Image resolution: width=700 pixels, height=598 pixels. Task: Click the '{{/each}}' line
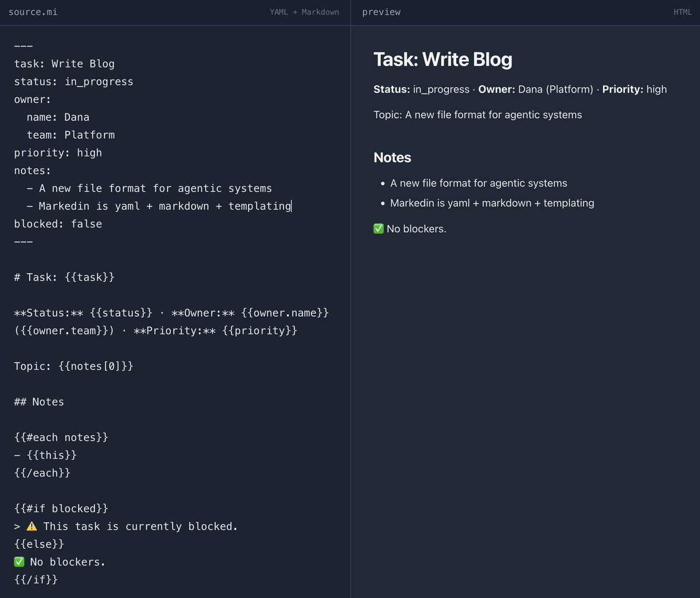click(x=42, y=473)
